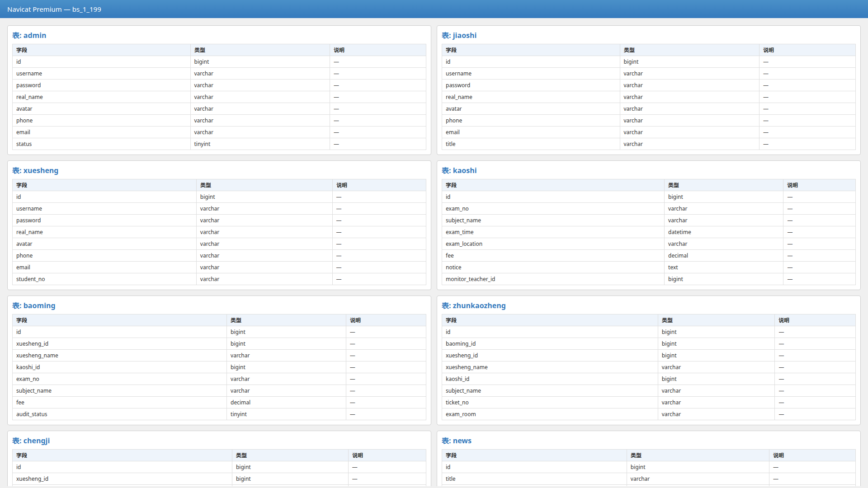
Task: Click the 'baoming_id' field in zhunkaozheng table
Action: [x=461, y=344]
